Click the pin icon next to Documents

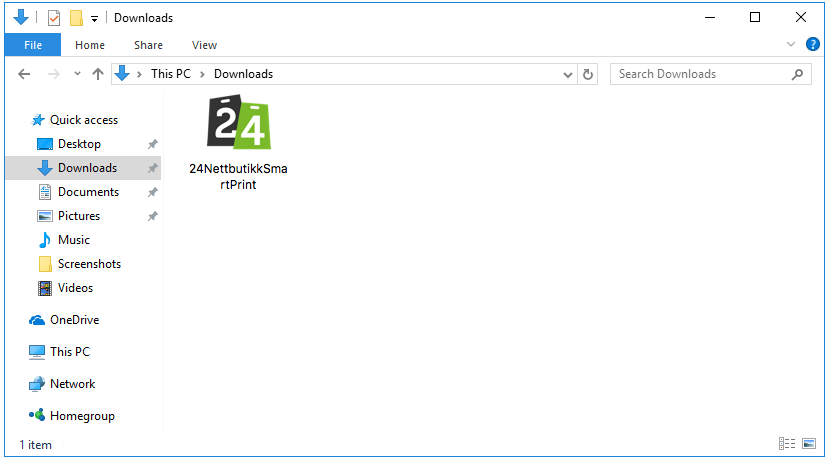pos(153,192)
